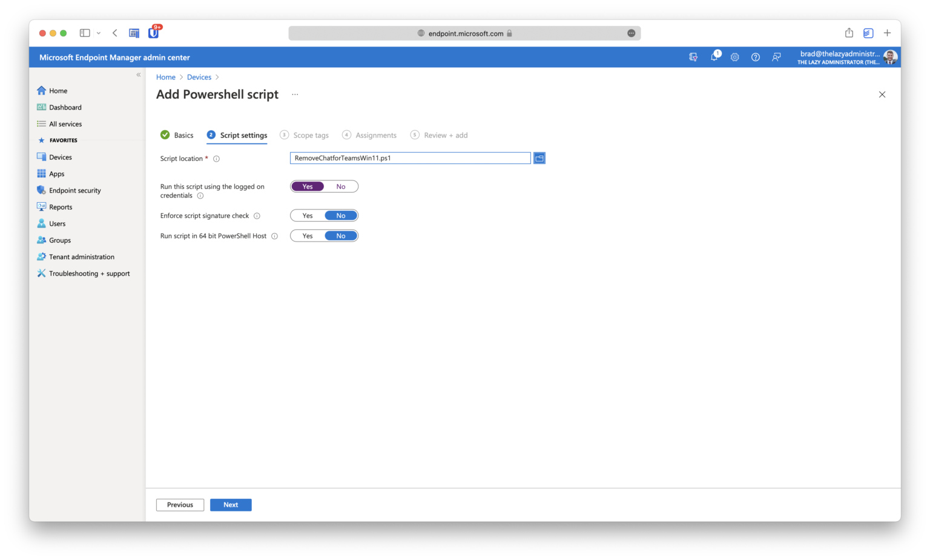Collapse the sidebar with double chevron
Screen dimensions: 930x560
click(139, 75)
